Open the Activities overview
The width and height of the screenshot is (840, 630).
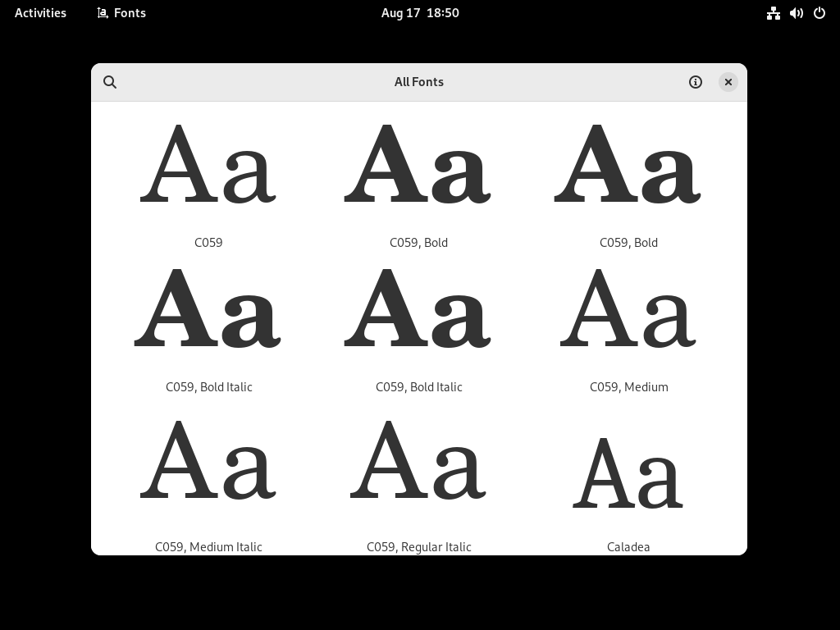pyautogui.click(x=40, y=13)
